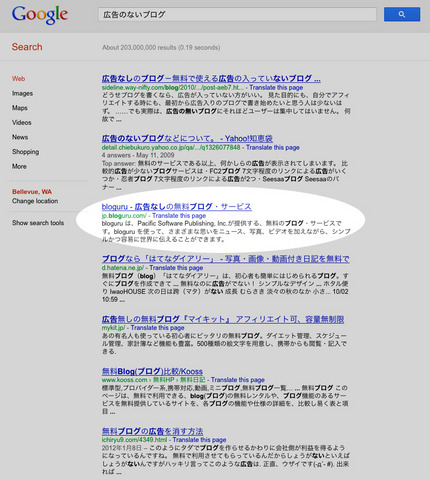Screen dimensions: 430x479
Task: Translate the d.hatena.ne.jp result page
Action: click(x=176, y=268)
